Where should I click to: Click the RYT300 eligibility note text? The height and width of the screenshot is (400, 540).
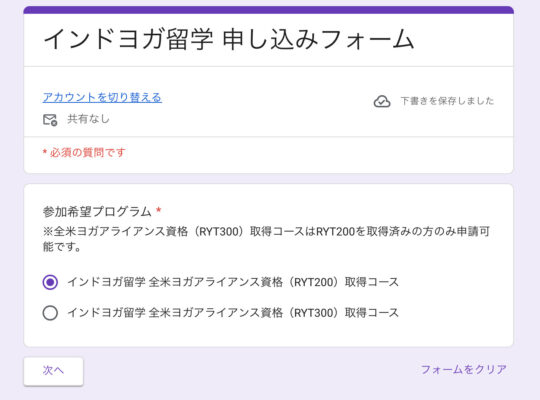pyautogui.click(x=266, y=239)
